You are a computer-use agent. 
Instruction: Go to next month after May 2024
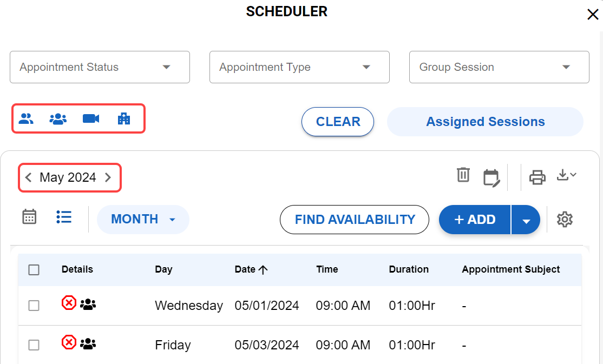pos(108,177)
